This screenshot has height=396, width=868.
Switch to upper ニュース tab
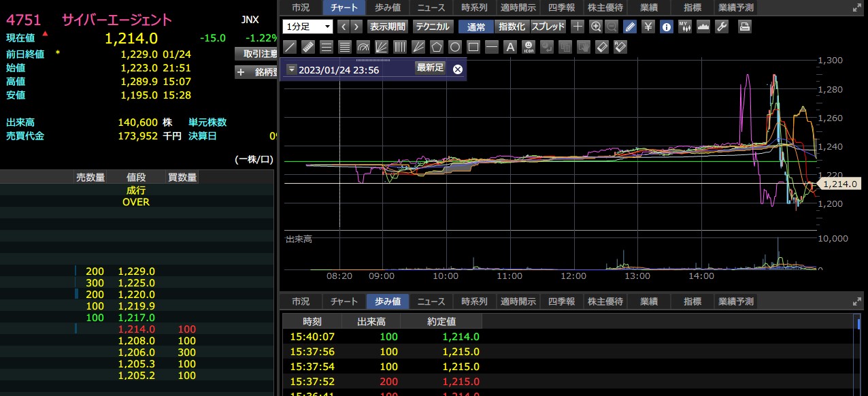pos(431,7)
